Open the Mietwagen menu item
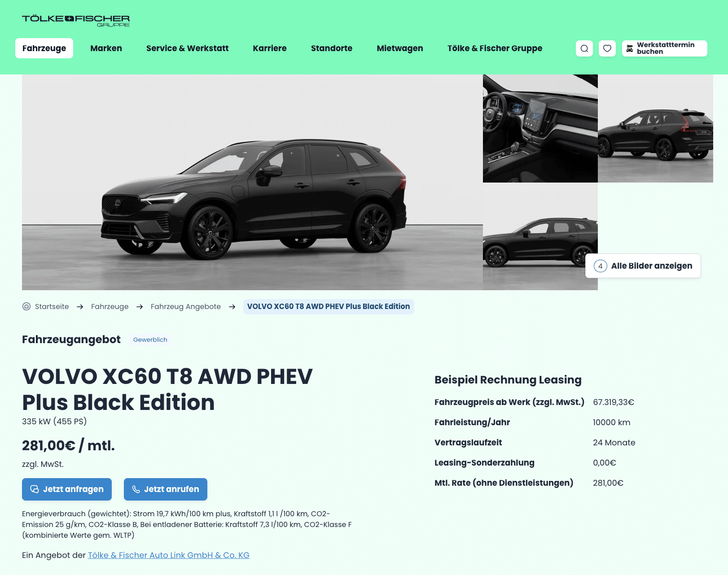Image resolution: width=728 pixels, height=575 pixels. tap(400, 48)
